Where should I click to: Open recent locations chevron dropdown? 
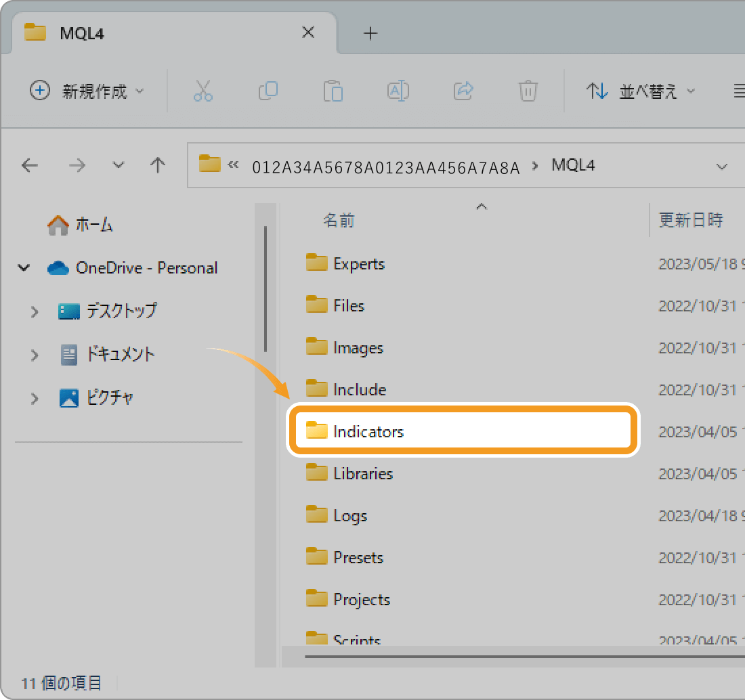[x=119, y=165]
